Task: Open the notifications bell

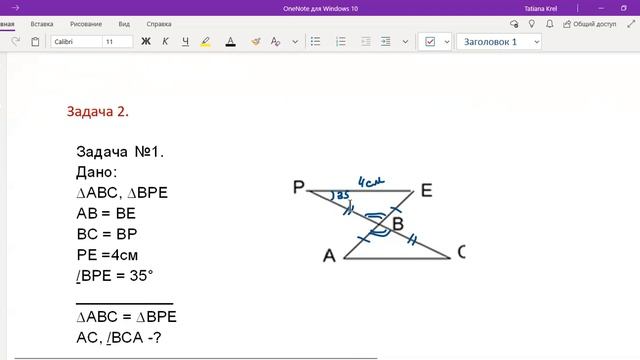Action: tap(550, 24)
